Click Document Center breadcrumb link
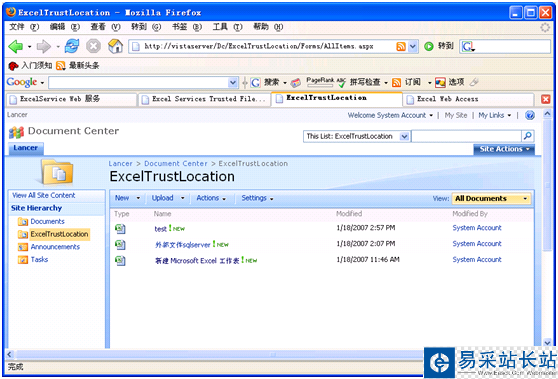Image resolution: width=558 pixels, height=379 pixels. (176, 164)
